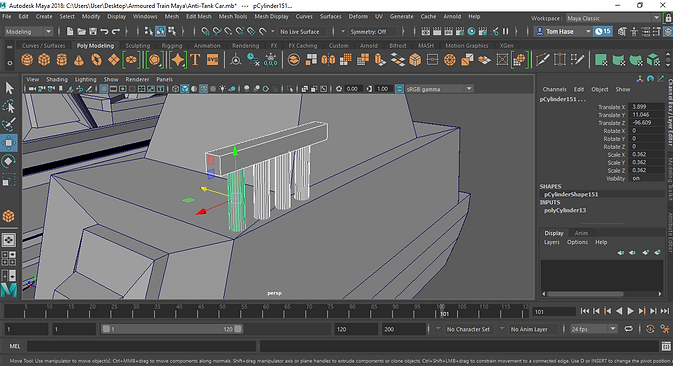673x366 pixels.
Task: Click the Combine meshes shelf icon
Action: (294, 60)
